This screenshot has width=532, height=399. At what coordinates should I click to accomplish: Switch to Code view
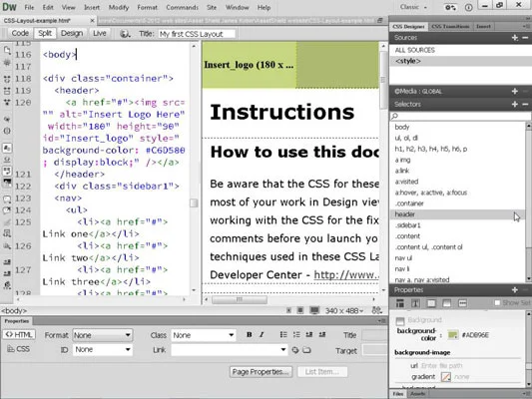pyautogui.click(x=20, y=33)
